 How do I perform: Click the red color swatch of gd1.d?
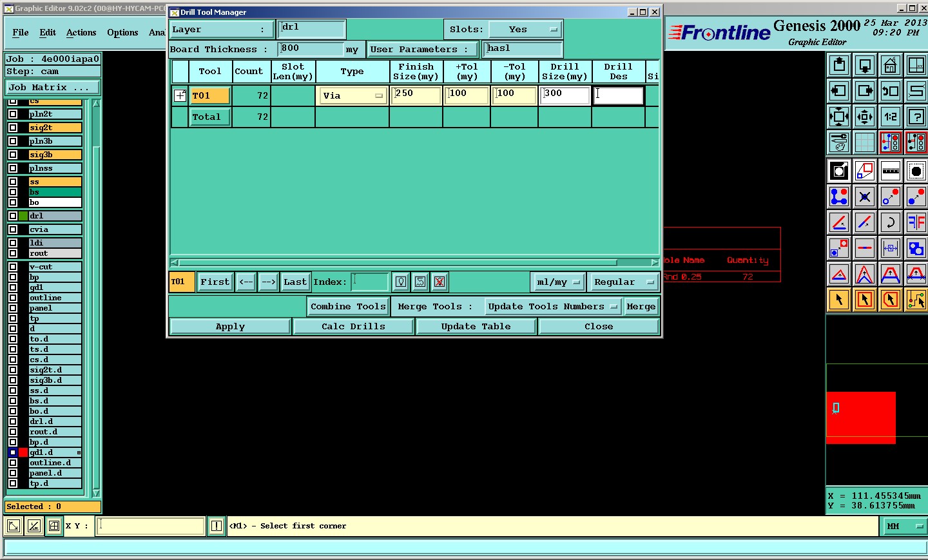23,452
